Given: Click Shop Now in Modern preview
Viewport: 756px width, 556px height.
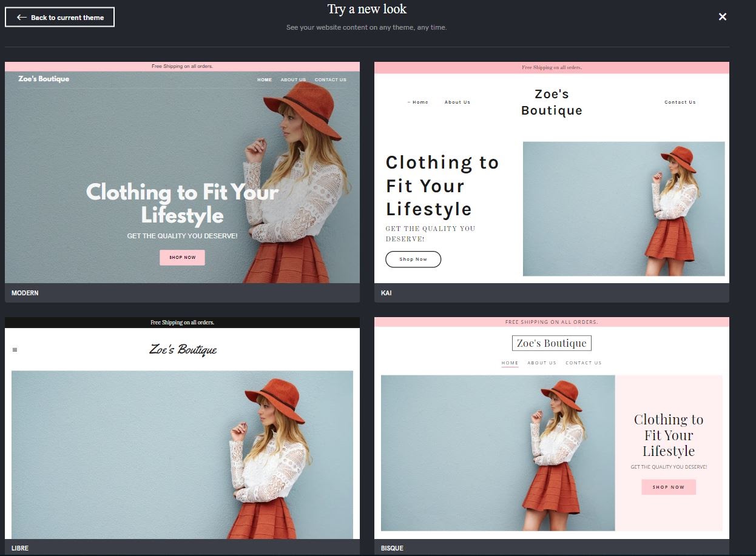Looking at the screenshot, I should (x=182, y=258).
